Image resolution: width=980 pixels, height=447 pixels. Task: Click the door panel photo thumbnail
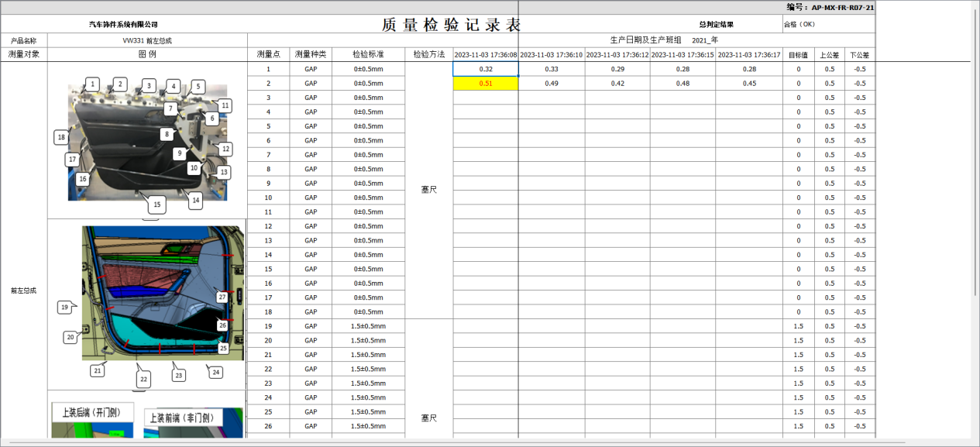(x=146, y=143)
